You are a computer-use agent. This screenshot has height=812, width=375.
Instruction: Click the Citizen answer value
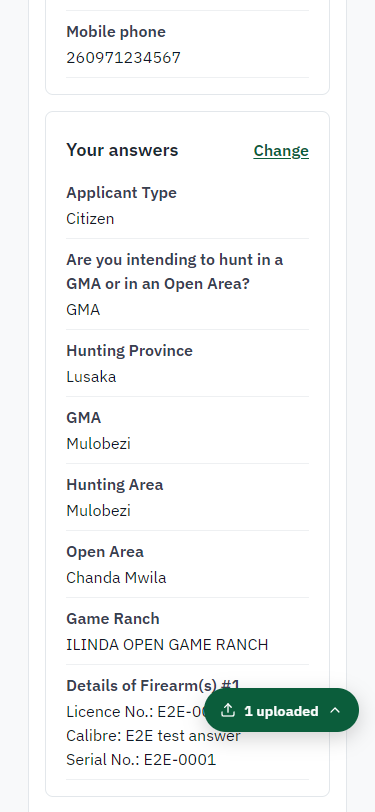(90, 219)
